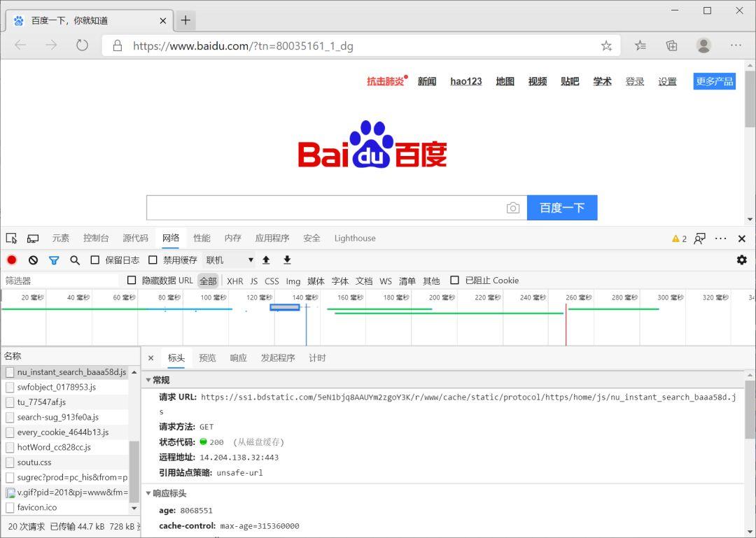
Task: Tick checkbox beside favicon.ico
Action: (x=10, y=508)
